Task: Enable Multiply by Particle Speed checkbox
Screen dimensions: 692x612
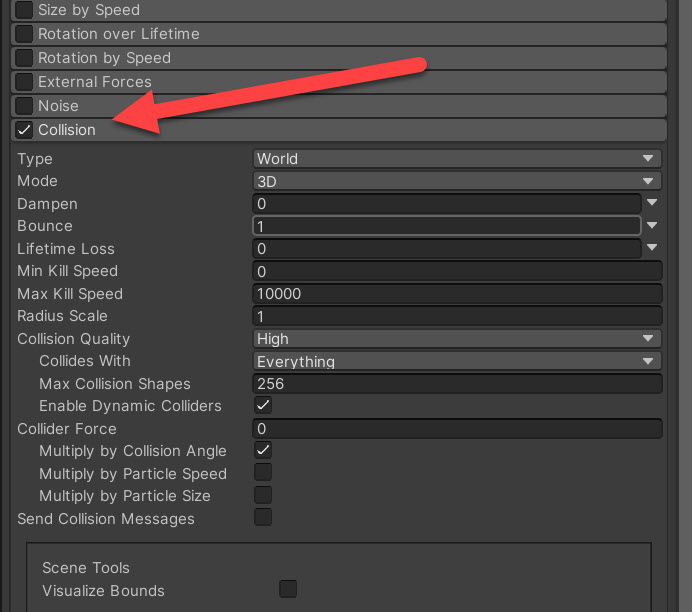Action: (x=263, y=473)
